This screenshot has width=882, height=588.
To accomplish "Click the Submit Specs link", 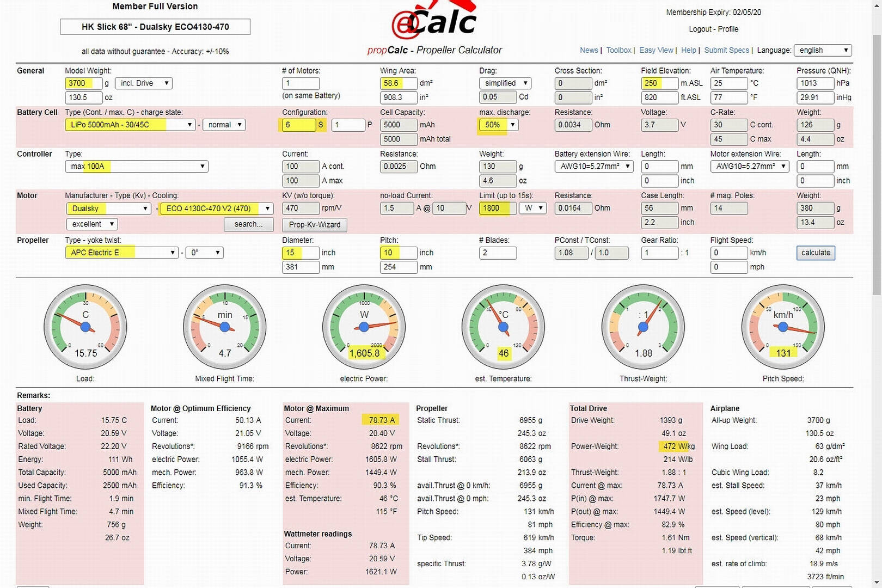I will (x=726, y=50).
